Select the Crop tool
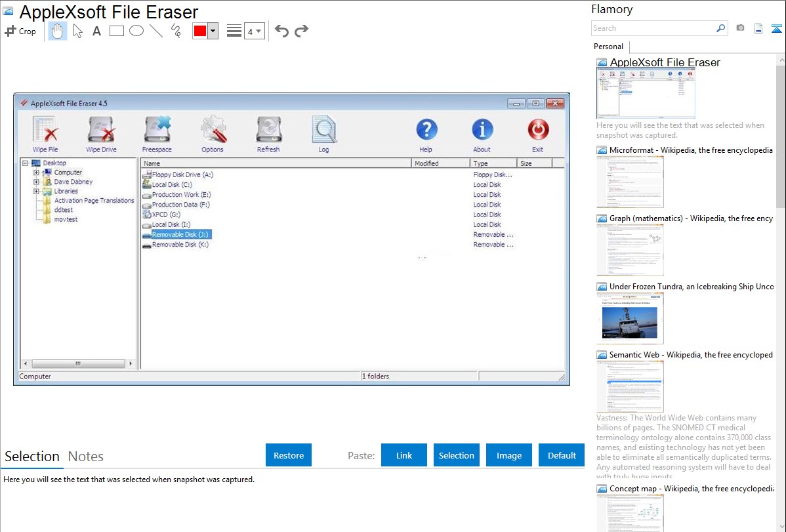 pos(20,31)
